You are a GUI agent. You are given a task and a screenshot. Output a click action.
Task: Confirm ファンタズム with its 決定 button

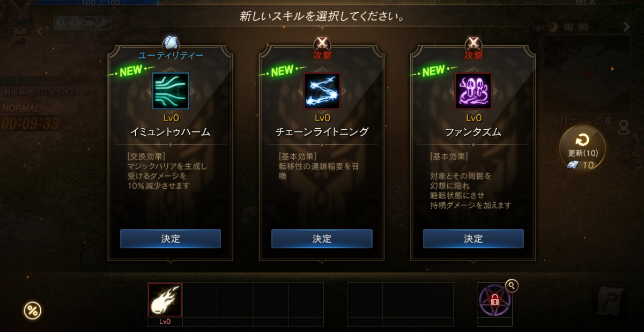[x=473, y=239]
